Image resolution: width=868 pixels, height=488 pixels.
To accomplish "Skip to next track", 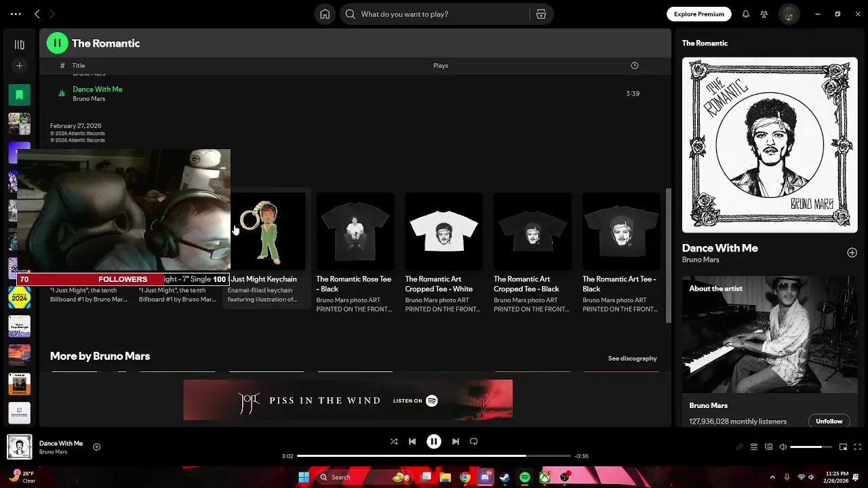I will (456, 441).
